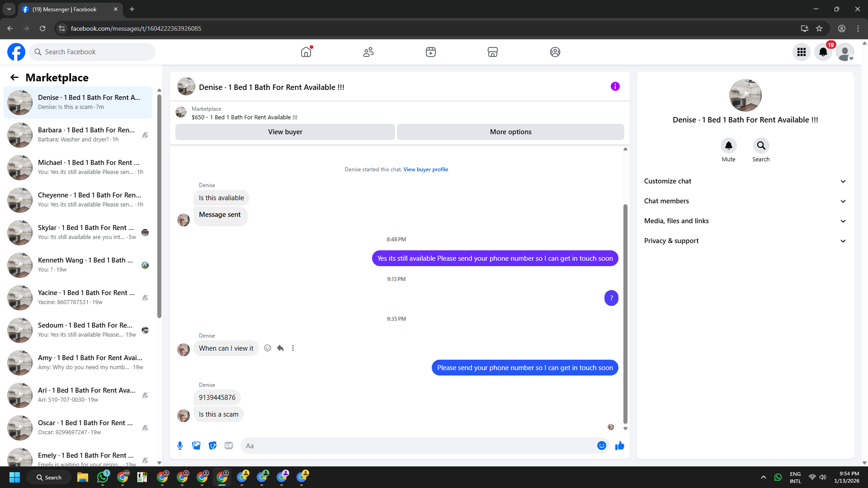Expand the Customize chat section

pos(745,181)
